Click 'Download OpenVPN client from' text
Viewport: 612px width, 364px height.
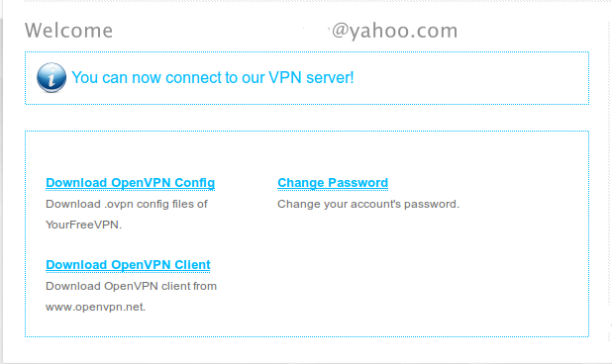tap(131, 286)
